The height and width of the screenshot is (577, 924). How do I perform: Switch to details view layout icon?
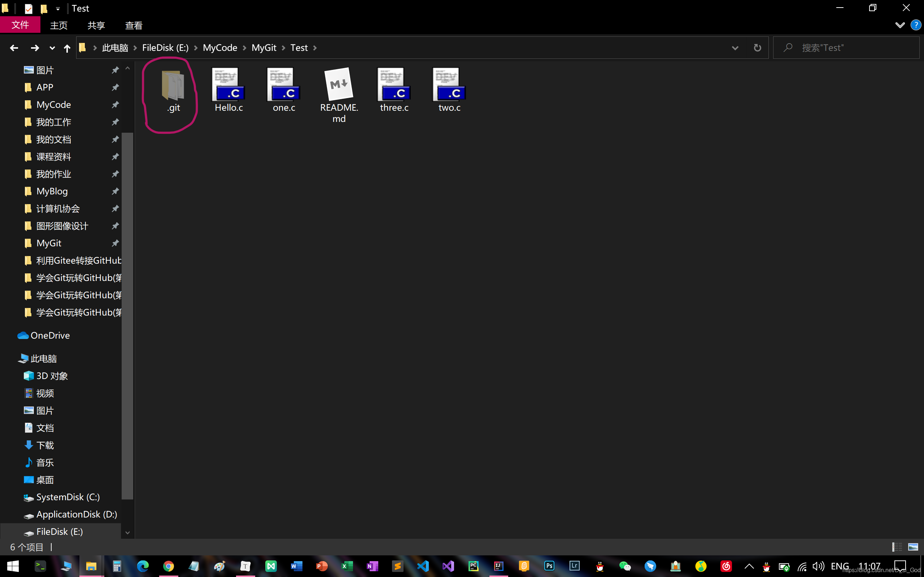[897, 547]
